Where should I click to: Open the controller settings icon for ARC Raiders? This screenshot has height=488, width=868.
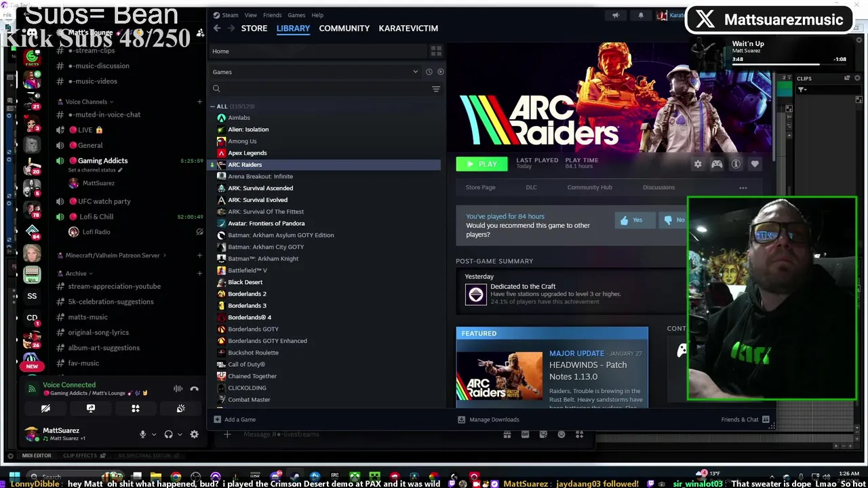tap(717, 164)
